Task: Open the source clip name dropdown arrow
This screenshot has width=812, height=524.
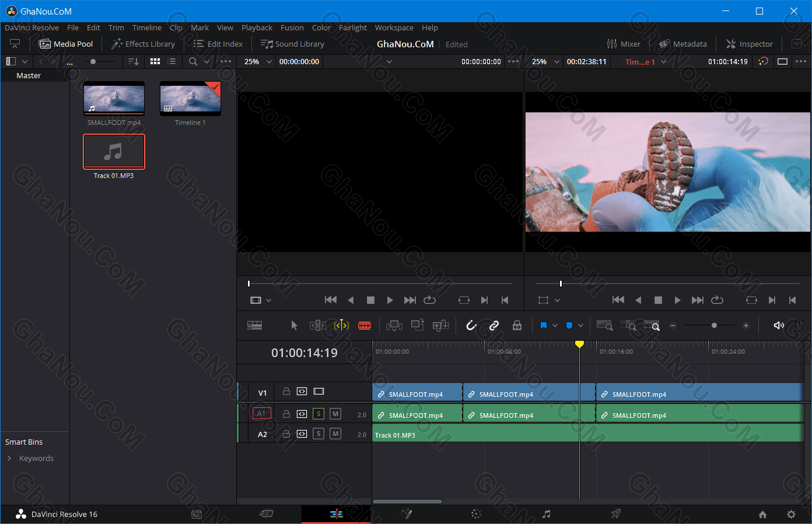Action: click(389, 61)
